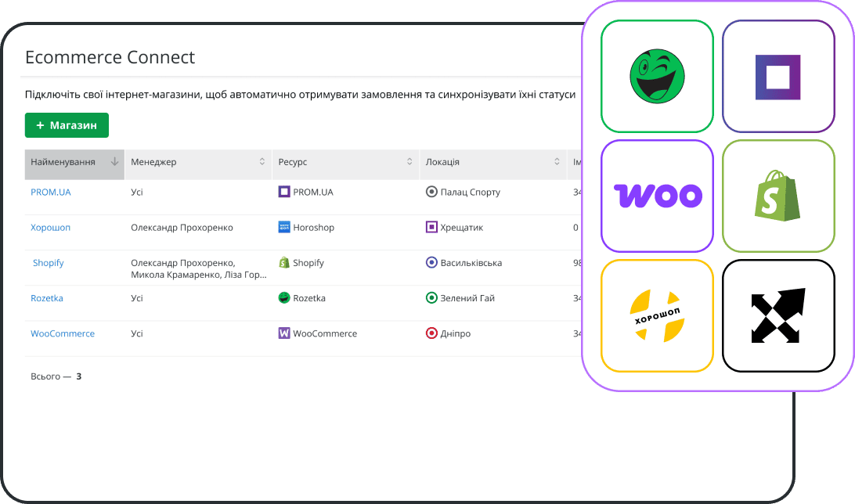855x504 pixels.
Task: Click the Shopify shopping bag logo tile
Action: point(777,196)
